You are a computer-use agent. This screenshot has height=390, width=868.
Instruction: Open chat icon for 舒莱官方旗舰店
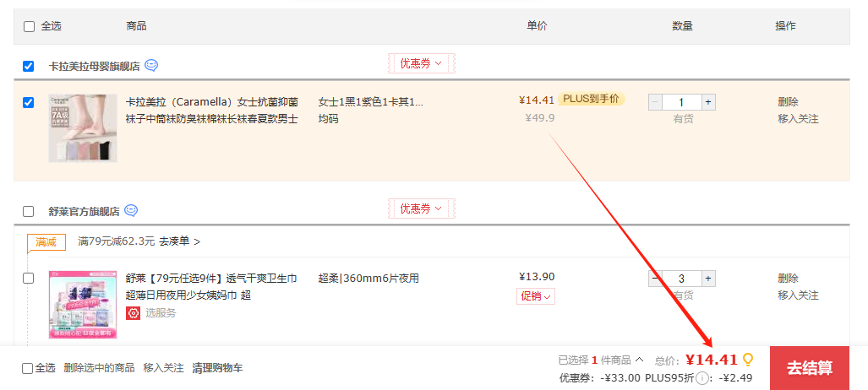[x=131, y=210]
